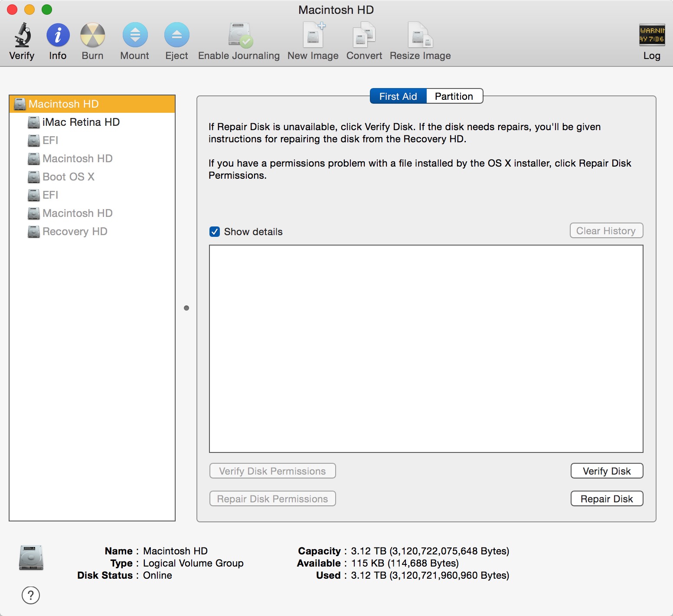
Task: Switch to the Partition tab
Action: click(454, 96)
